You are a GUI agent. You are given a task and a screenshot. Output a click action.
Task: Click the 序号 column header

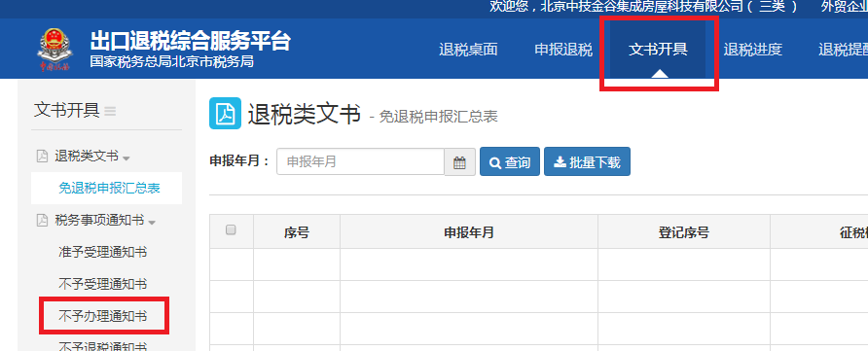pyautogui.click(x=297, y=232)
